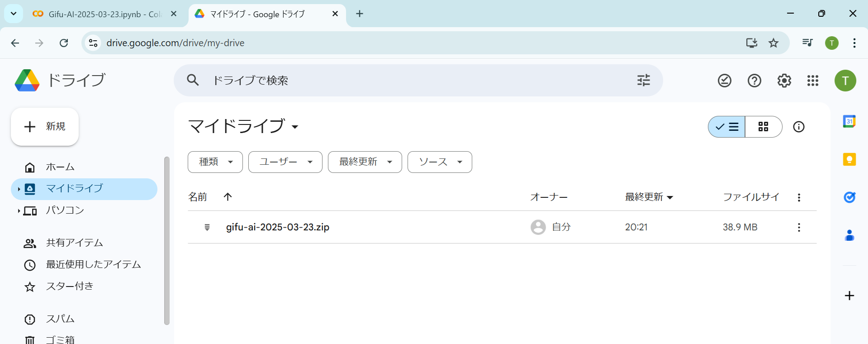
Task: Open Google Calendar side panel
Action: [849, 121]
